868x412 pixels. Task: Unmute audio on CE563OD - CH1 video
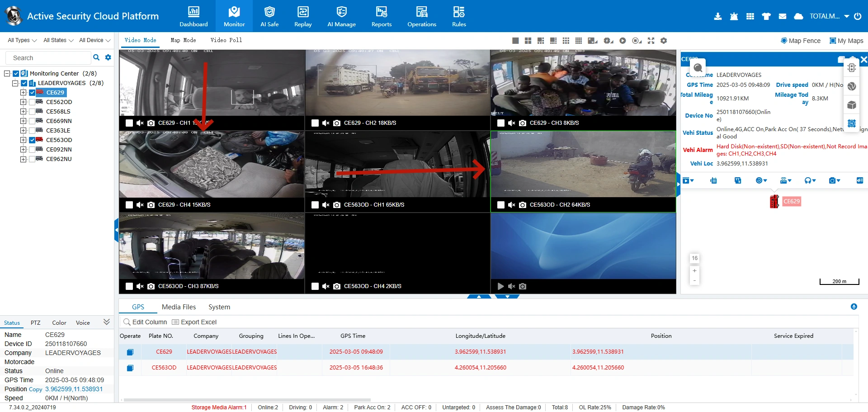click(325, 205)
